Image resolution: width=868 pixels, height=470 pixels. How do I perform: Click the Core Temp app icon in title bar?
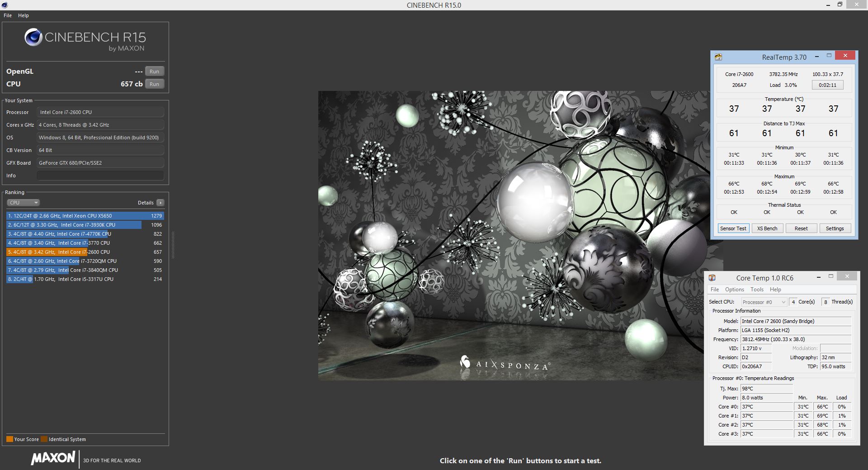pos(712,278)
